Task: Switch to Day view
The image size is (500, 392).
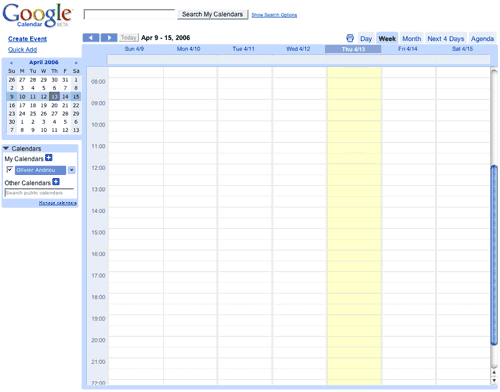Action: [x=366, y=39]
